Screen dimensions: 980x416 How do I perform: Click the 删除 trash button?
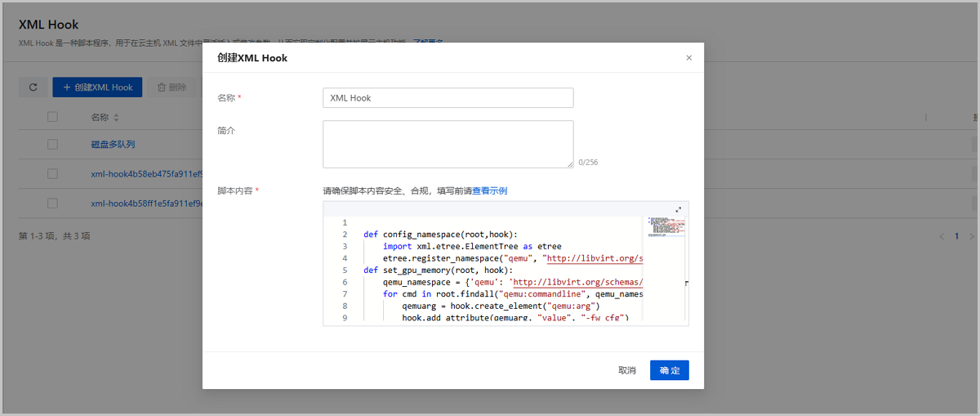[171, 87]
